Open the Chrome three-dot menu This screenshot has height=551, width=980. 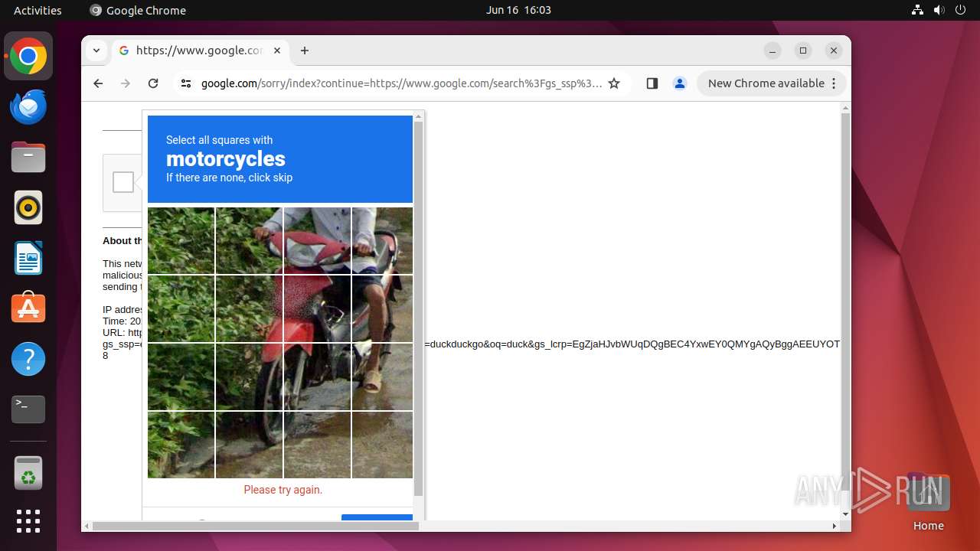pyautogui.click(x=834, y=83)
